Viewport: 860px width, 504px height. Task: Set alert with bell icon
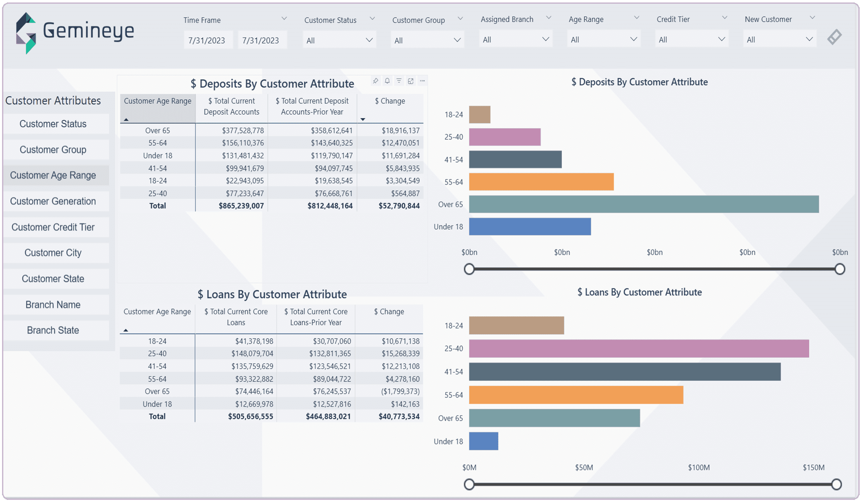(387, 81)
